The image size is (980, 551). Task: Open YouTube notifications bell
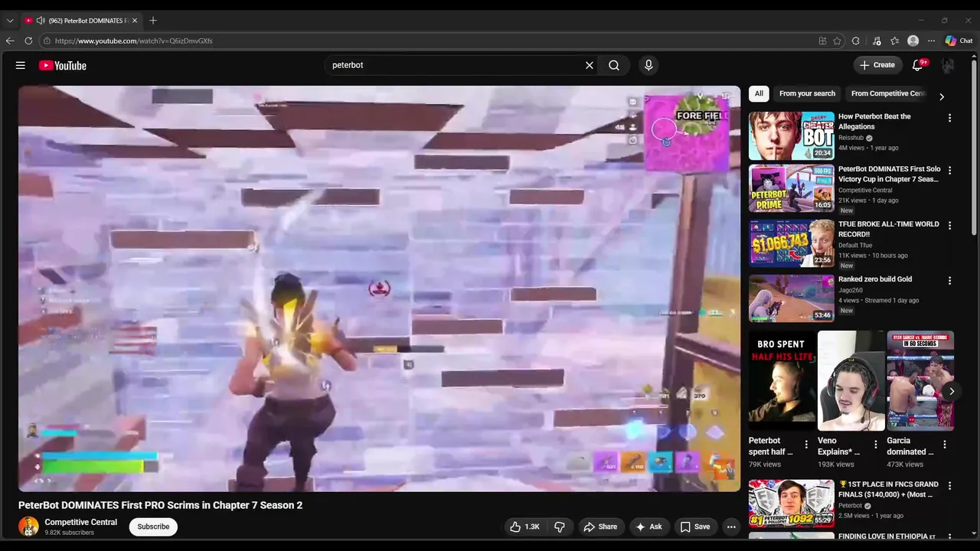click(917, 65)
